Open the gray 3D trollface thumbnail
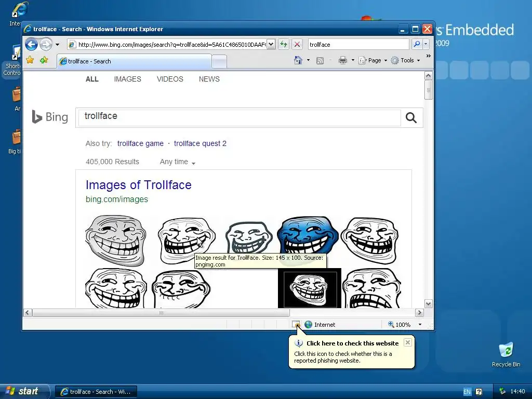This screenshot has width=532, height=399. point(116,240)
